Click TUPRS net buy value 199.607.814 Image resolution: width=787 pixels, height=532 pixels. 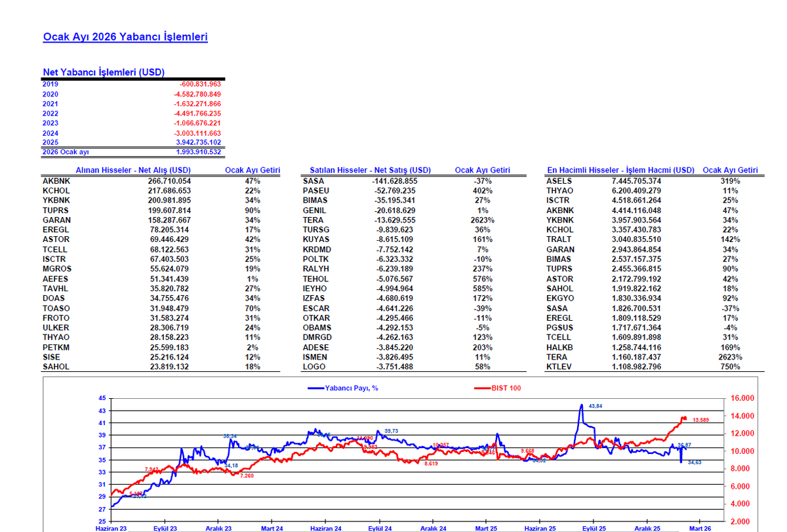point(170,210)
